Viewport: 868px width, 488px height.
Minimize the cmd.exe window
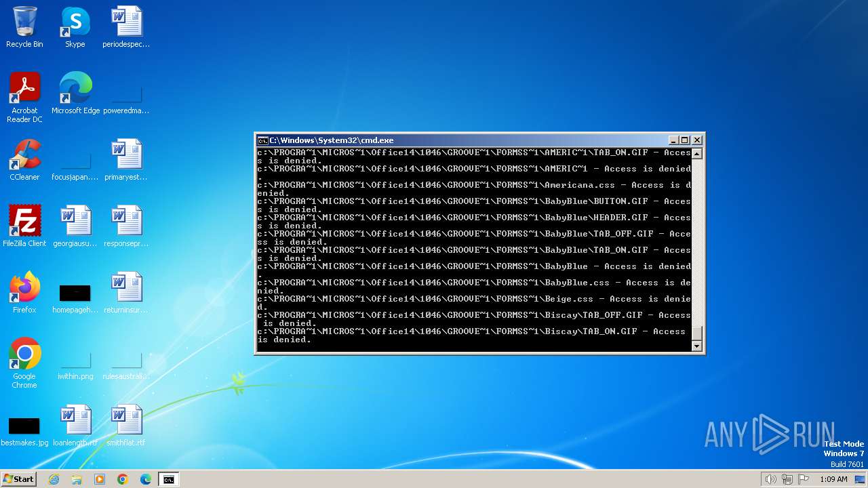(x=673, y=140)
